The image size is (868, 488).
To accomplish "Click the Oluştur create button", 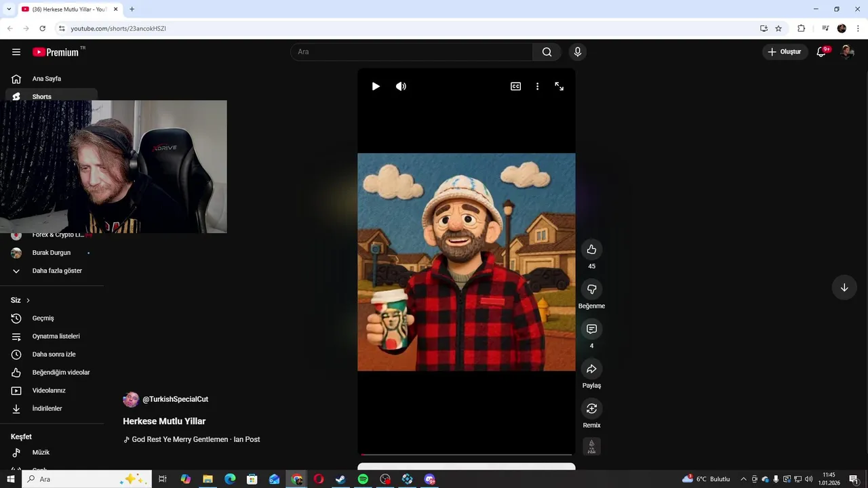I will (x=785, y=52).
